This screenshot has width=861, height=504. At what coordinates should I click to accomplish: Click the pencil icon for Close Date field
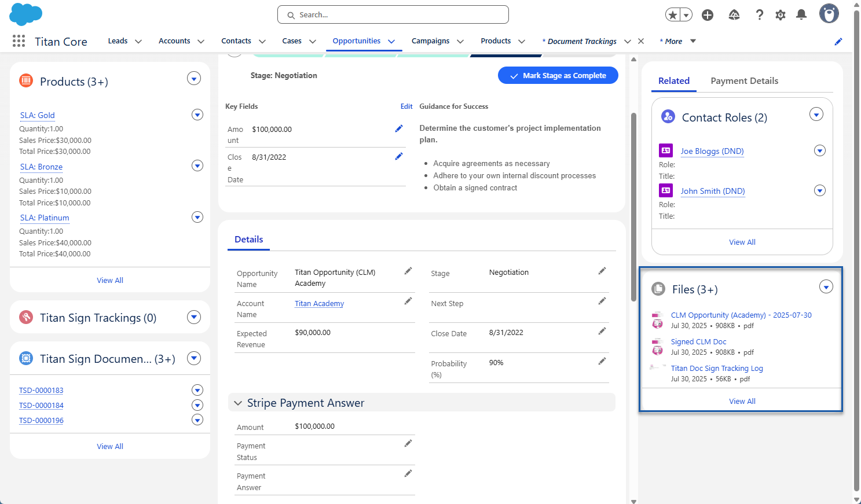click(x=398, y=156)
